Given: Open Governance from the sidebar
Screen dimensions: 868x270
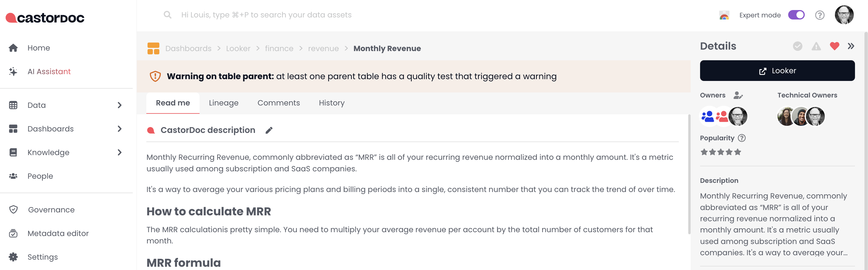Looking at the screenshot, I should tap(51, 209).
